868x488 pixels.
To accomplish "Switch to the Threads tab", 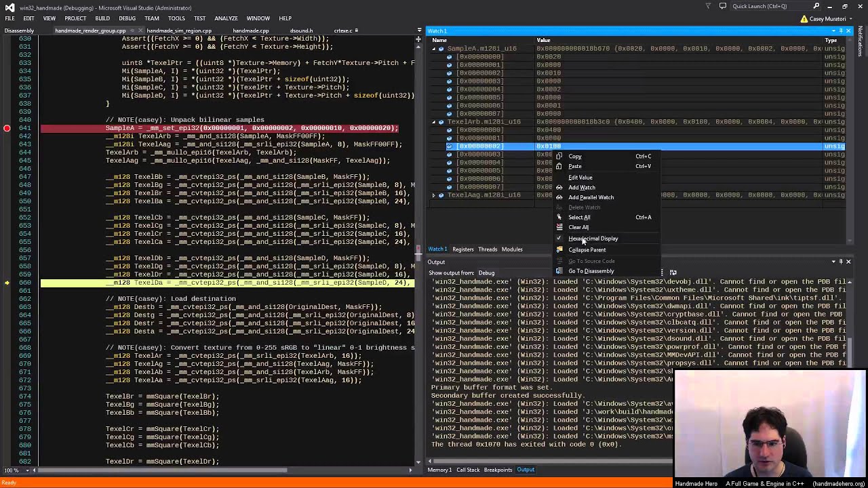I will pos(488,249).
